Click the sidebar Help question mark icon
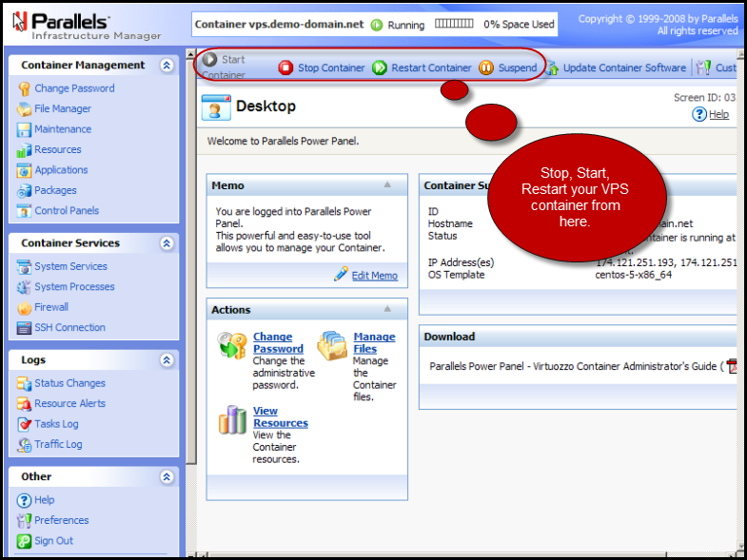747x560 pixels. [24, 500]
